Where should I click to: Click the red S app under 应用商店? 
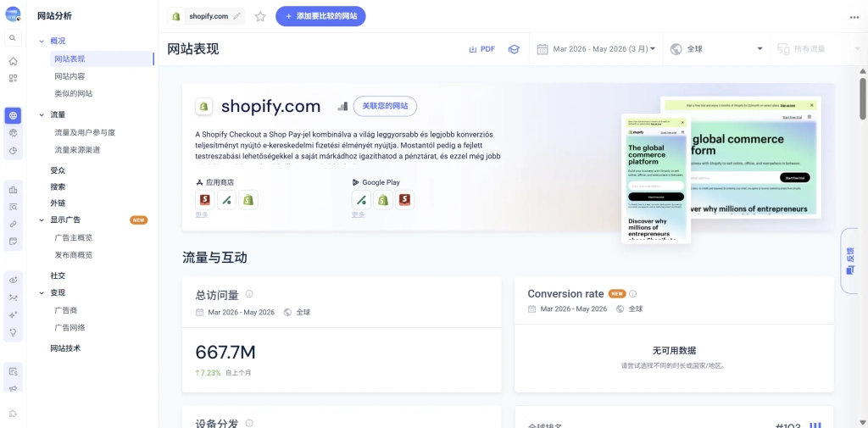click(x=205, y=200)
